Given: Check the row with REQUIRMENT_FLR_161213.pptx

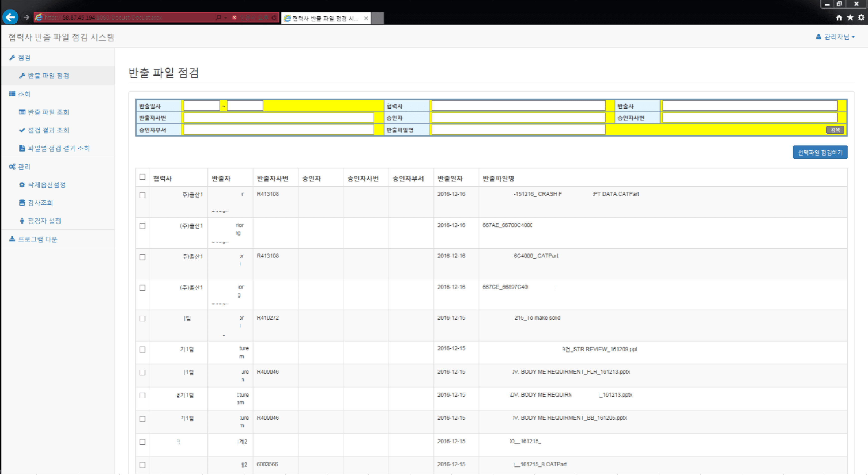Looking at the screenshot, I should pos(143,373).
